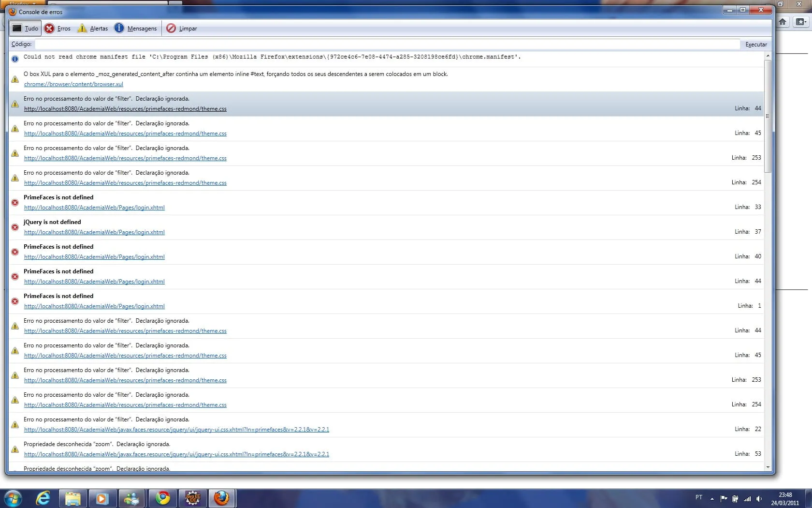Show hidden tray icons with the arrow
812x508 pixels.
tap(712, 498)
